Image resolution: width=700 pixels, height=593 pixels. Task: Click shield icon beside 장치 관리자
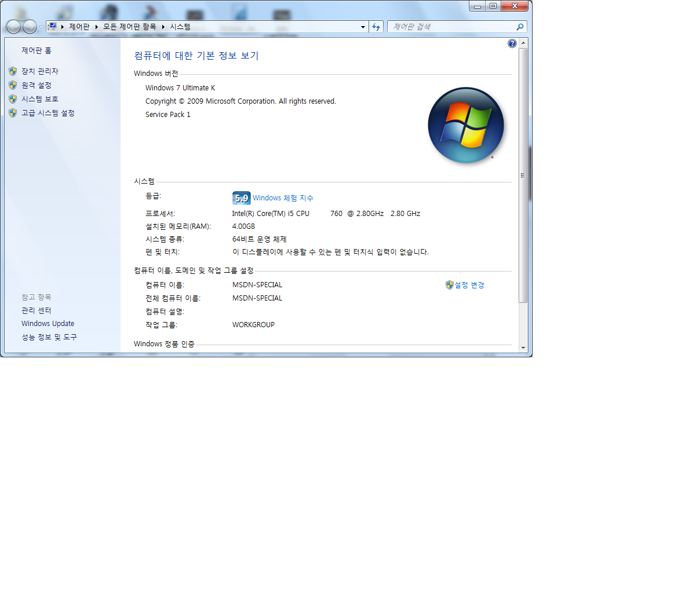pyautogui.click(x=13, y=71)
